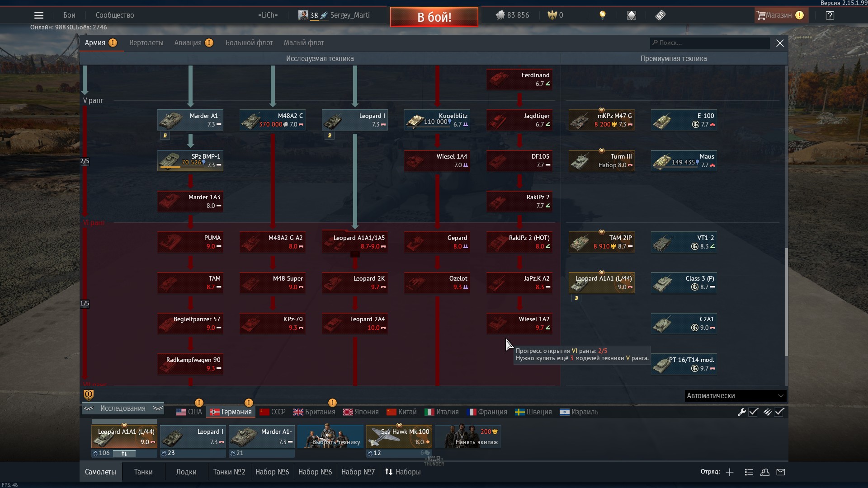868x488 pixels.
Task: Switch to the Большой флот tab
Action: [x=249, y=43]
